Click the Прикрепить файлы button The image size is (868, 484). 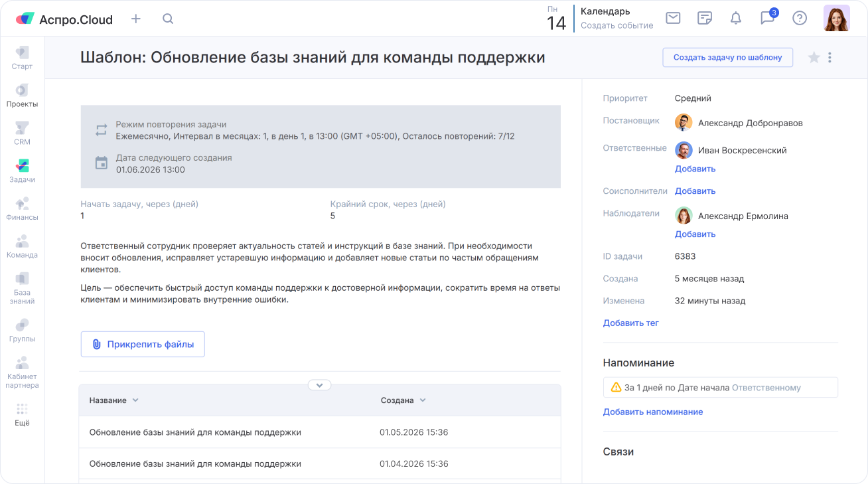[x=143, y=345]
